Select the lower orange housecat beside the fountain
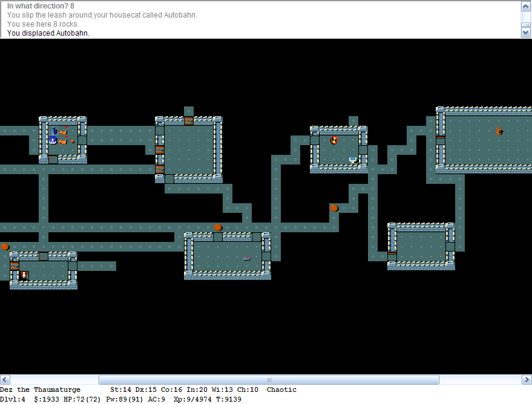Screen dimensions: 532x404 tap(63, 141)
